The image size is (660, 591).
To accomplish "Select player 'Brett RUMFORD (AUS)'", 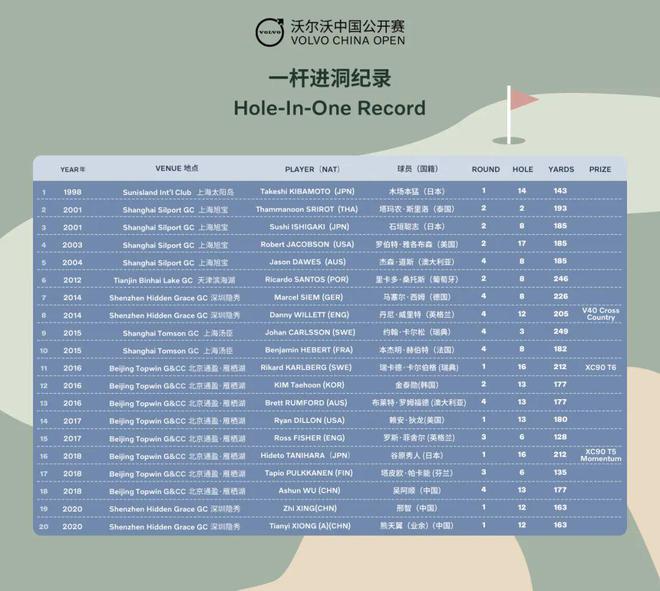I will click(x=306, y=403).
